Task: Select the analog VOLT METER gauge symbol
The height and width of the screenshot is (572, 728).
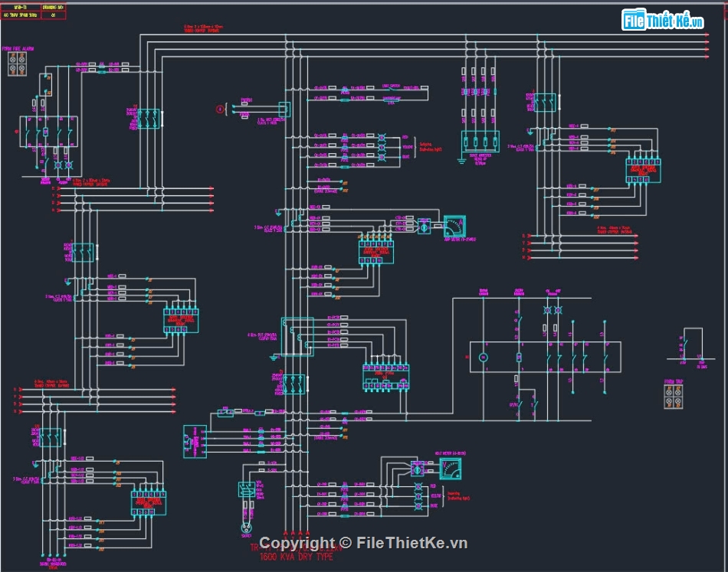Action: click(451, 469)
